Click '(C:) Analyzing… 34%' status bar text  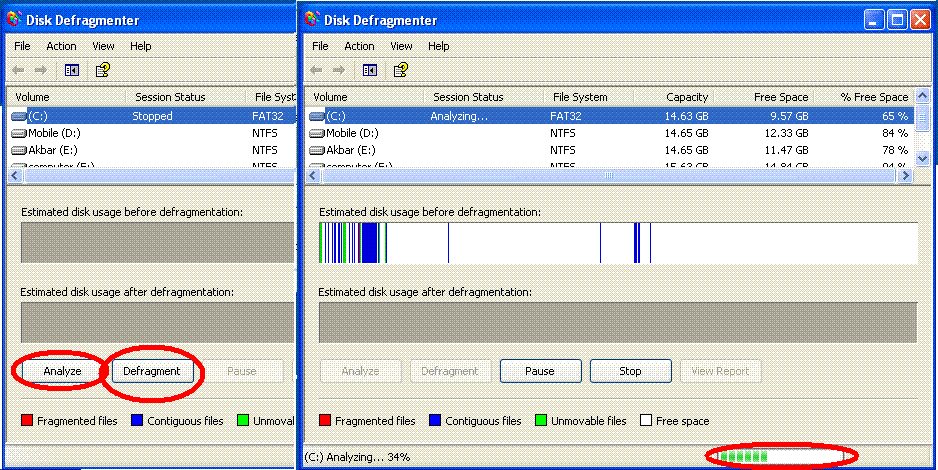[x=357, y=457]
